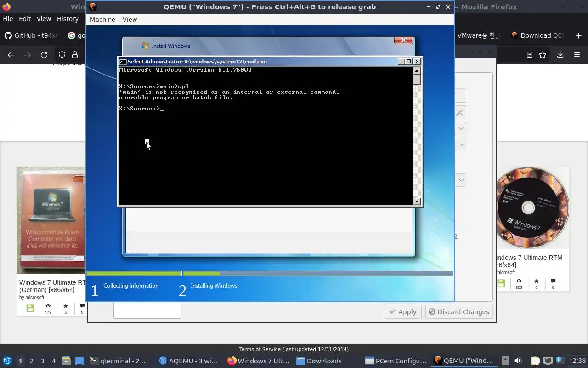The image size is (588, 368).
Task: Switch to Downloads window in taskbar
Action: click(319, 361)
